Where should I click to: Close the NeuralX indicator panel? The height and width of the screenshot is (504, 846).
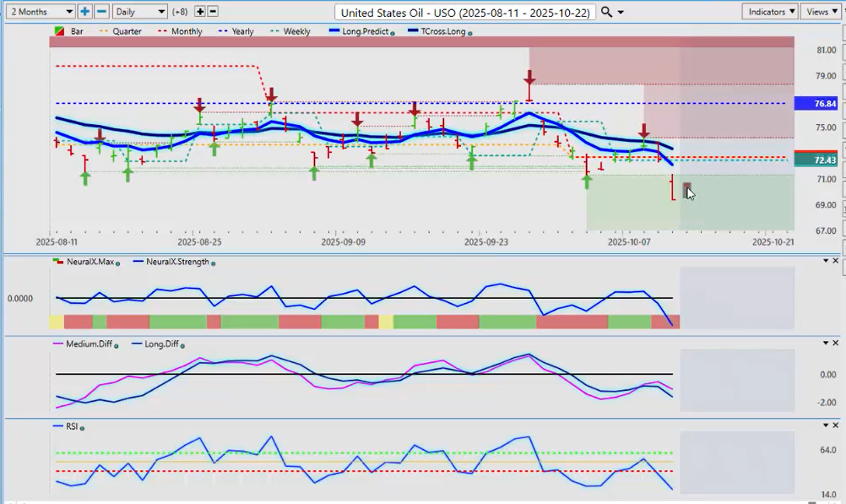click(836, 261)
